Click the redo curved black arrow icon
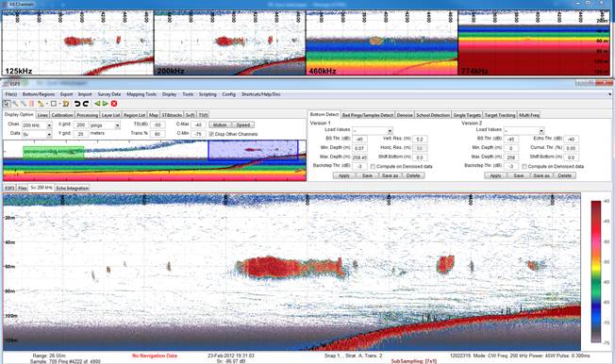This screenshot has width=615, height=364. point(86,104)
